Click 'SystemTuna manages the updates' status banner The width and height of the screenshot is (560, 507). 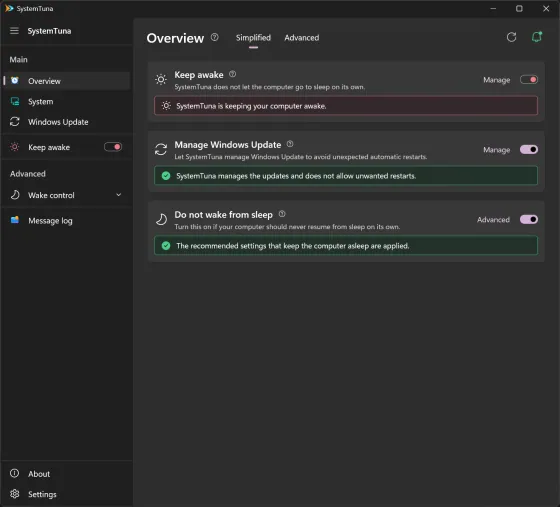(346, 175)
